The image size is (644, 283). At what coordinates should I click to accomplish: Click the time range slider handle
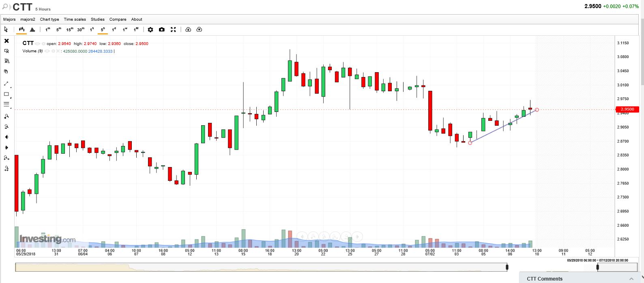pos(507,267)
